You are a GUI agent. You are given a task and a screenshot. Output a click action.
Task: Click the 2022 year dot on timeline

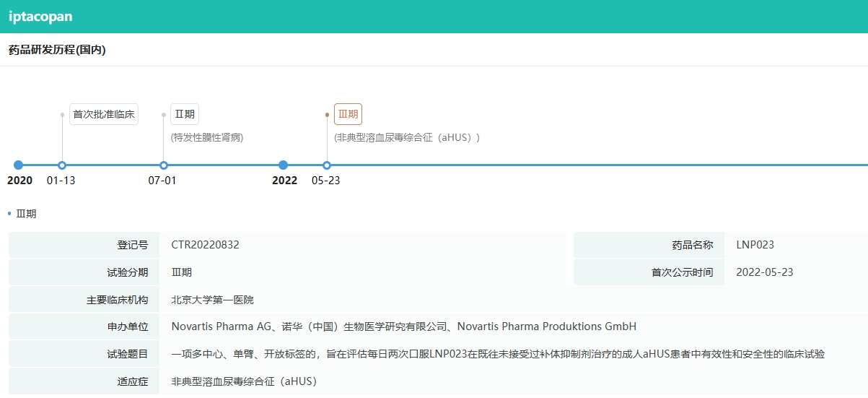pos(284,165)
